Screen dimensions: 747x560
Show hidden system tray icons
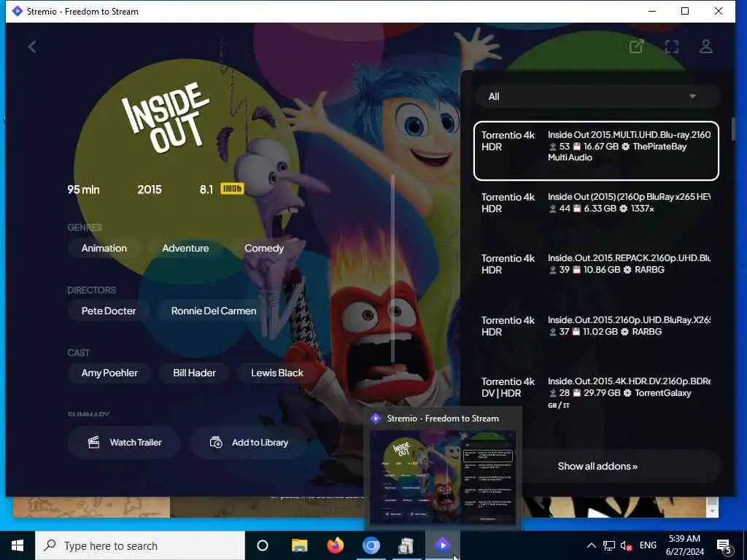click(591, 545)
